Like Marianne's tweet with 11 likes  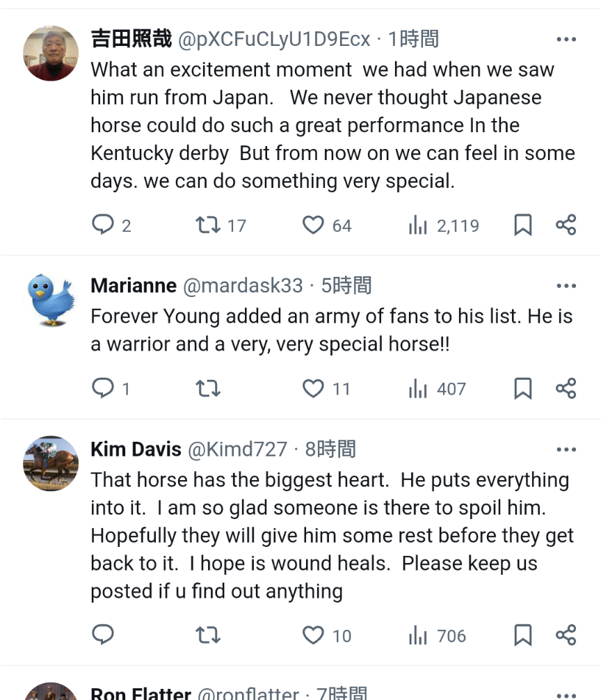[x=313, y=388]
